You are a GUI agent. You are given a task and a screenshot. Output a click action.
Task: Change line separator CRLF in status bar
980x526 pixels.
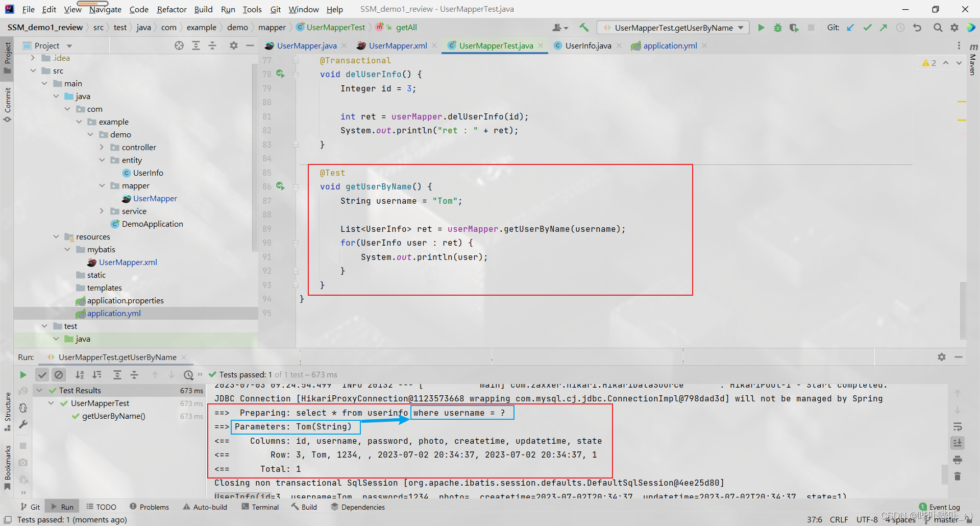coord(839,519)
